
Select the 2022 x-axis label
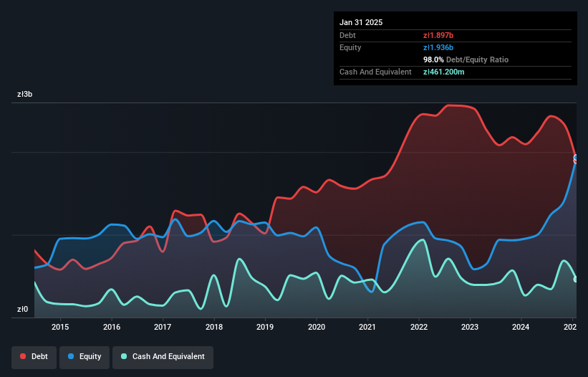coord(419,327)
